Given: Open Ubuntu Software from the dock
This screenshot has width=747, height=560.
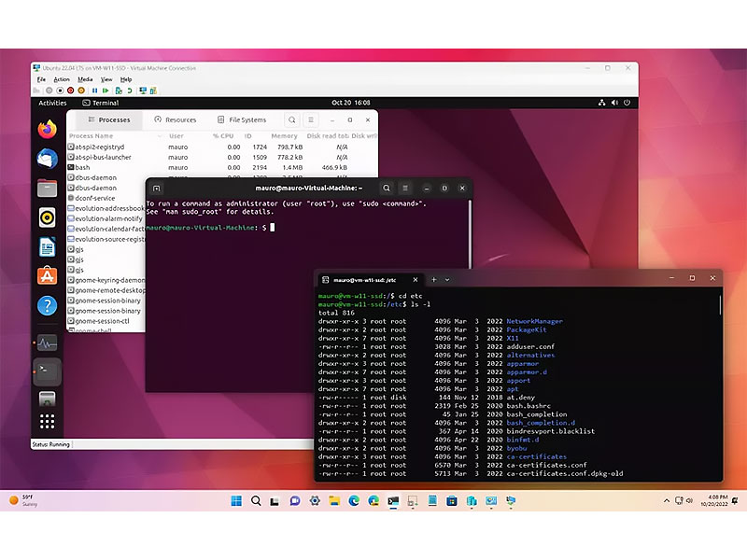Looking at the screenshot, I should tap(48, 275).
